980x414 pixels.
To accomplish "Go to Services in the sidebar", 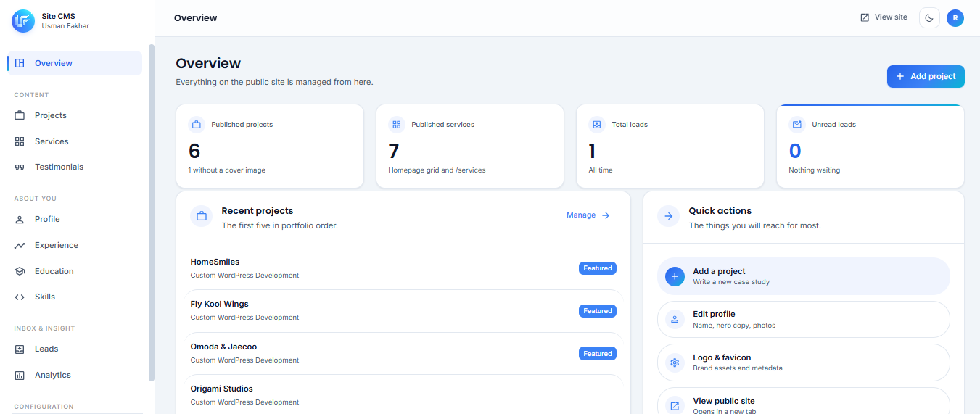I will [x=75, y=141].
